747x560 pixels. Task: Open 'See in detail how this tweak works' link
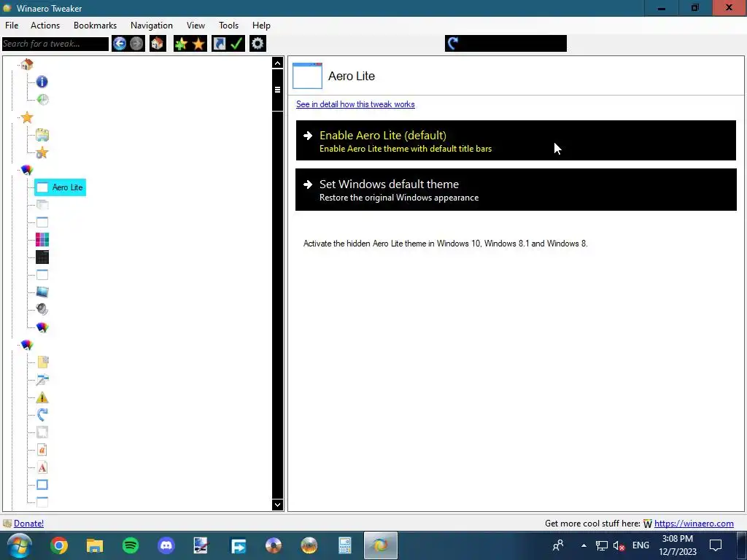[355, 104]
